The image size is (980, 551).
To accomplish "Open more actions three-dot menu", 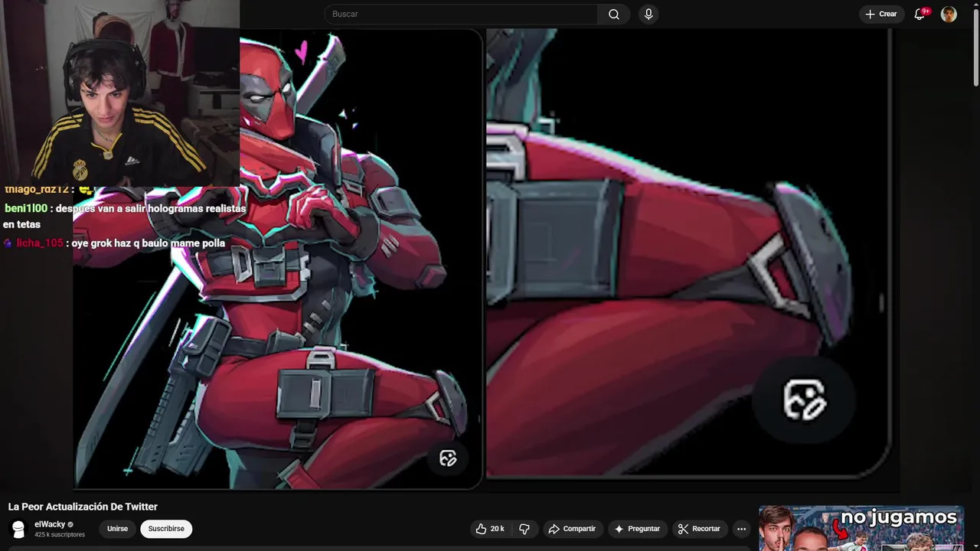I will point(741,529).
